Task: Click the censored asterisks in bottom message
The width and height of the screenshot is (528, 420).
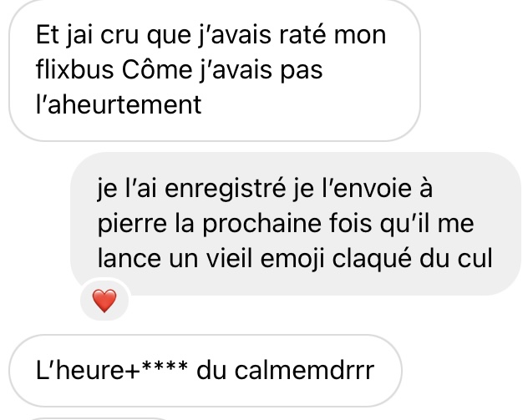Action: click(165, 367)
